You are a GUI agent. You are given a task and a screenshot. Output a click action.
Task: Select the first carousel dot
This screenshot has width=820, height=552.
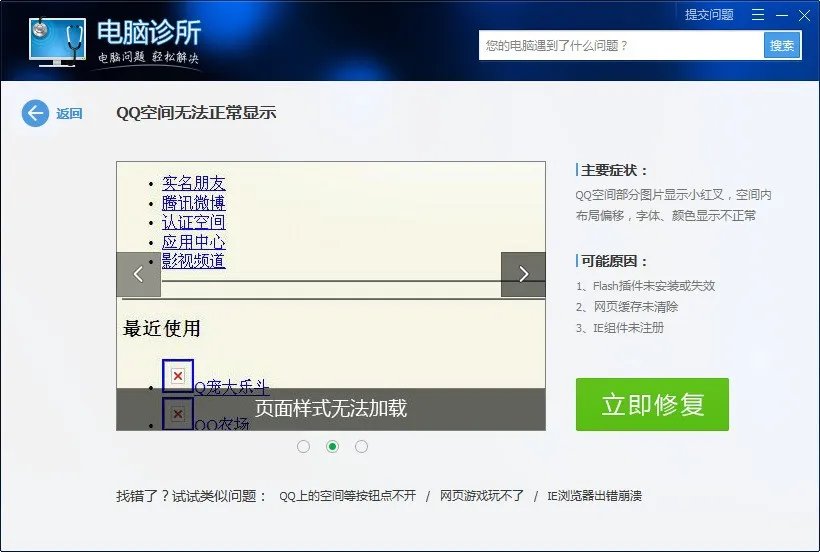click(x=303, y=446)
